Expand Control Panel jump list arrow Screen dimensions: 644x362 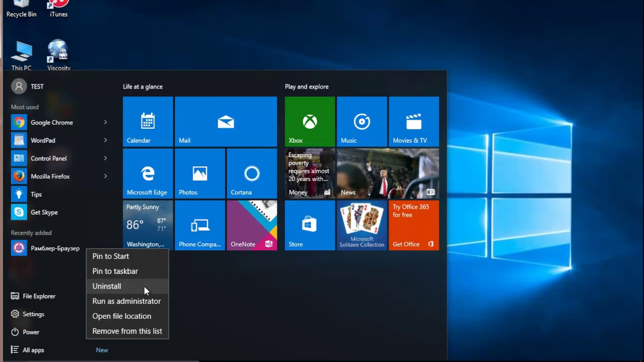click(x=105, y=158)
